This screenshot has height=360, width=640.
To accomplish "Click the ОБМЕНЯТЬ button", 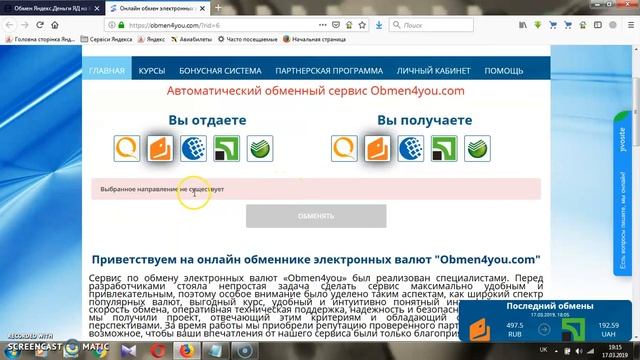I will coord(316,216).
